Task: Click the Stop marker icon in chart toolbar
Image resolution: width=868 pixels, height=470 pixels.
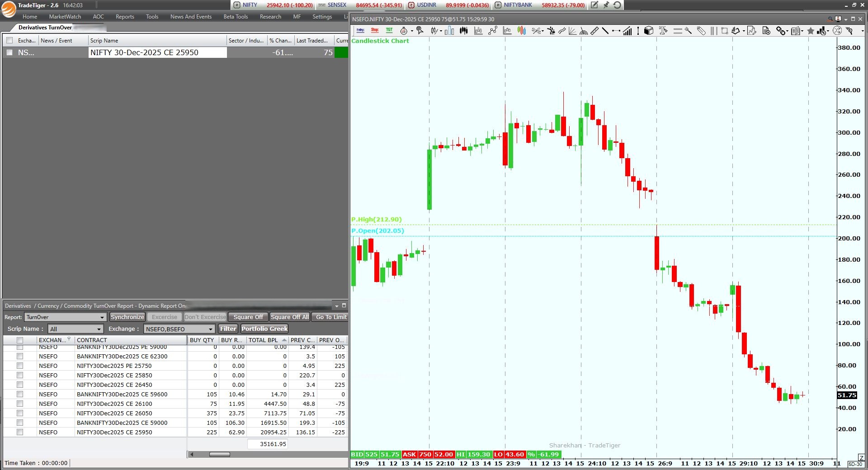Action: [375, 30]
